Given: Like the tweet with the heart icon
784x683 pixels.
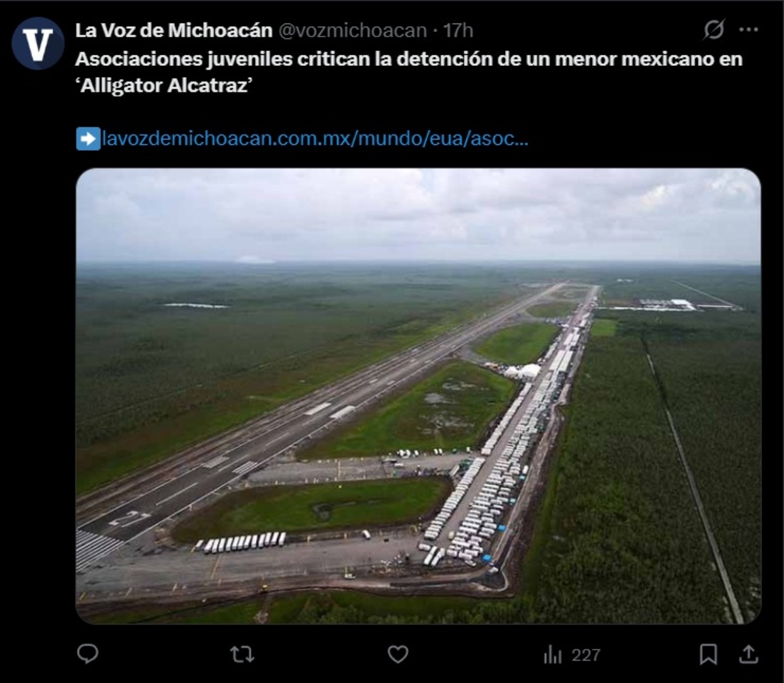Looking at the screenshot, I should [398, 654].
